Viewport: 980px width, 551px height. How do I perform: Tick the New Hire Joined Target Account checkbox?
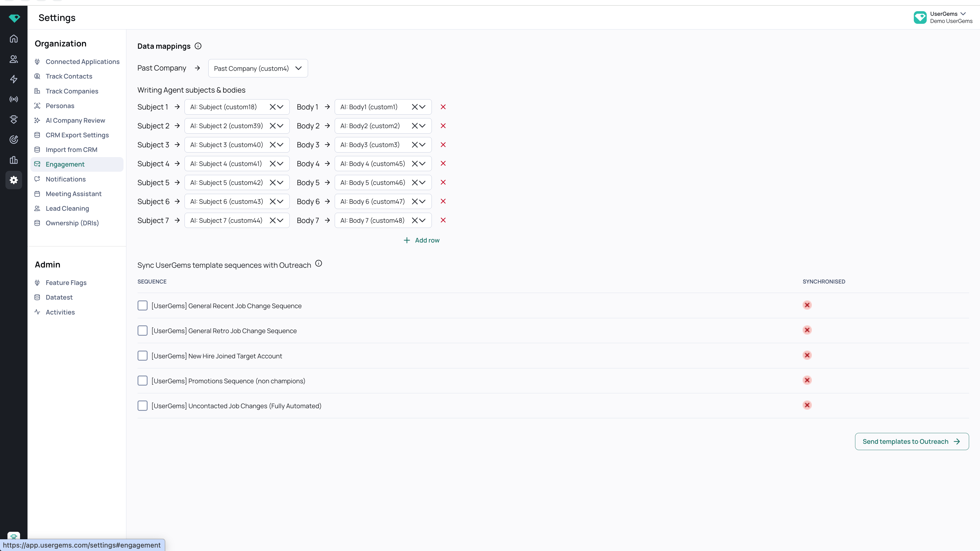tap(143, 356)
